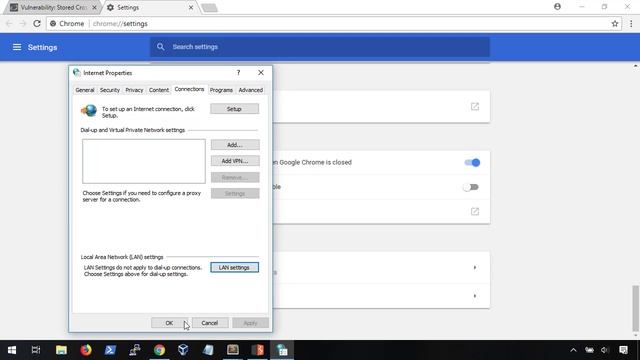Open the Settings hamburger menu
Image resolution: width=640 pixels, height=360 pixels.
click(x=17, y=47)
